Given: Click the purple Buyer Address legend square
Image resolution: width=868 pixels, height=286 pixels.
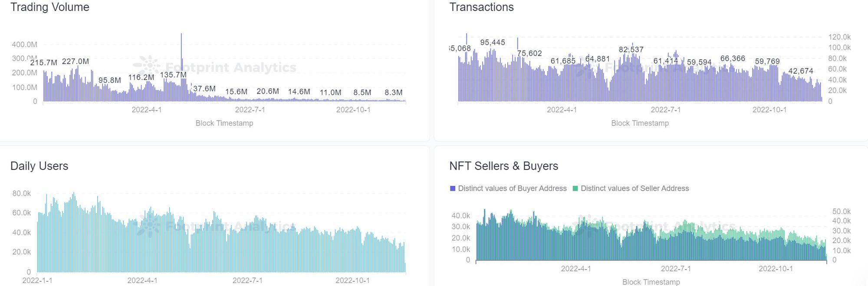Looking at the screenshot, I should pyautogui.click(x=453, y=188).
